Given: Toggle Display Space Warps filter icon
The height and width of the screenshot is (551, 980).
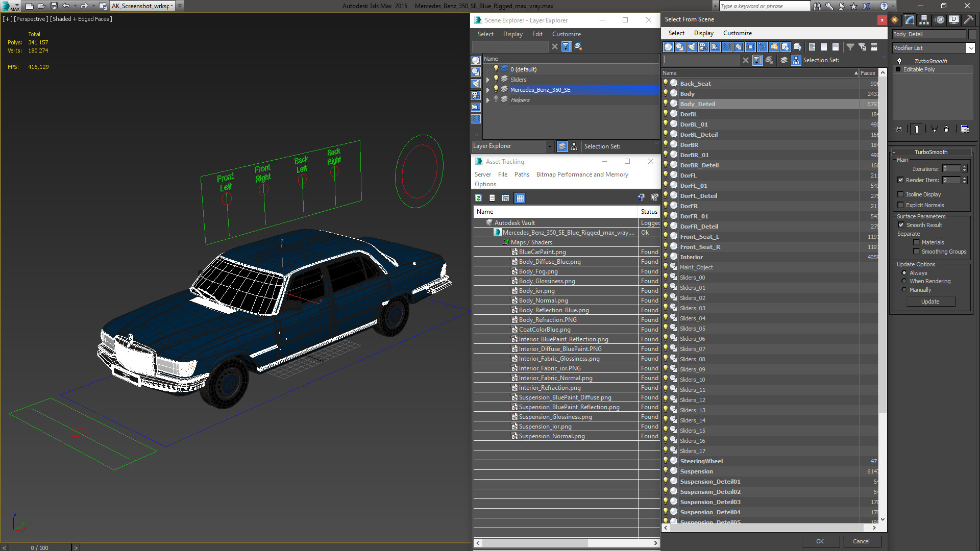Looking at the screenshot, I should [727, 47].
